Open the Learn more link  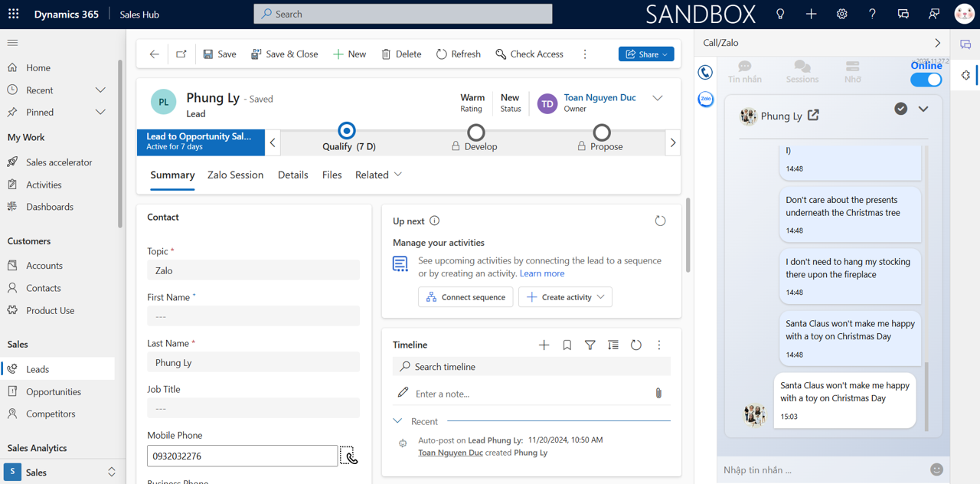point(542,273)
